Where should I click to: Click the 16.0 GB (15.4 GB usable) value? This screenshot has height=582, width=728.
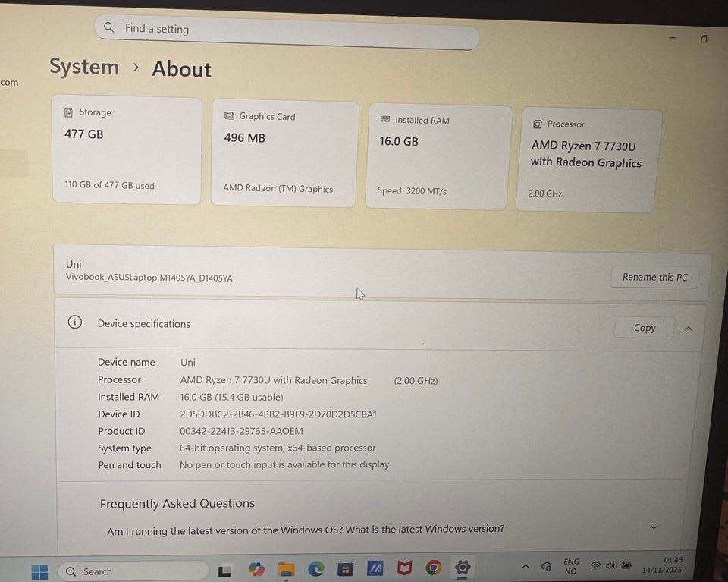[231, 397]
